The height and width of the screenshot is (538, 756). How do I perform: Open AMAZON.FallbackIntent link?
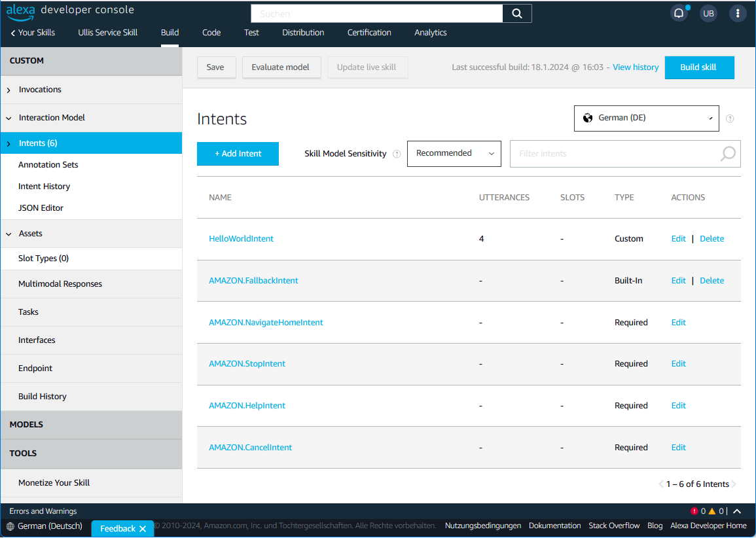[x=253, y=281]
